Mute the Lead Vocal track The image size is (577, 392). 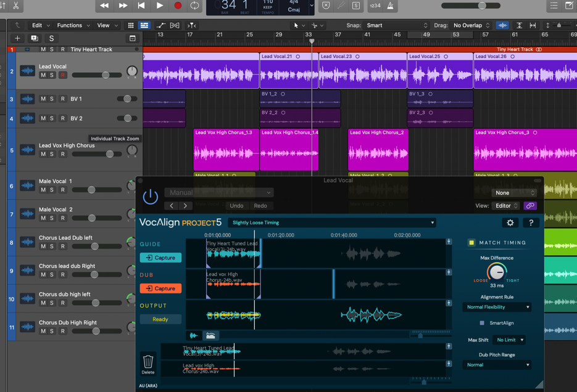coord(43,75)
